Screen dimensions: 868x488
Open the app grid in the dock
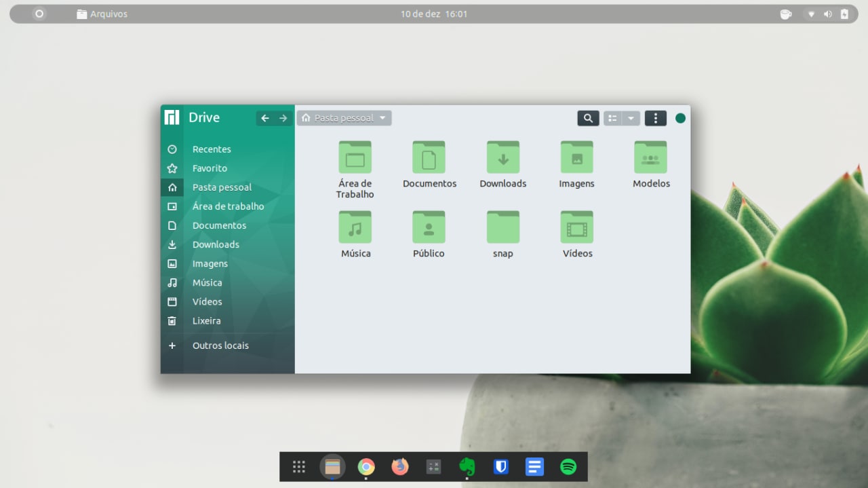click(x=299, y=466)
